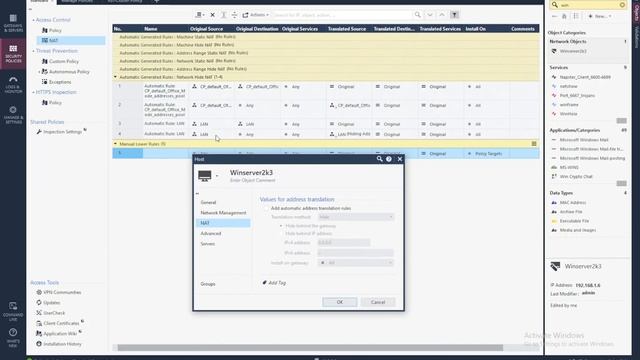Jump to next search result arrow

(x=430, y=15)
